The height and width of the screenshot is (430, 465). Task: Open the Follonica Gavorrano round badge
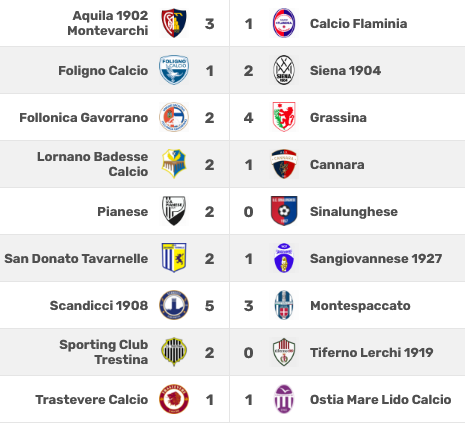click(174, 117)
